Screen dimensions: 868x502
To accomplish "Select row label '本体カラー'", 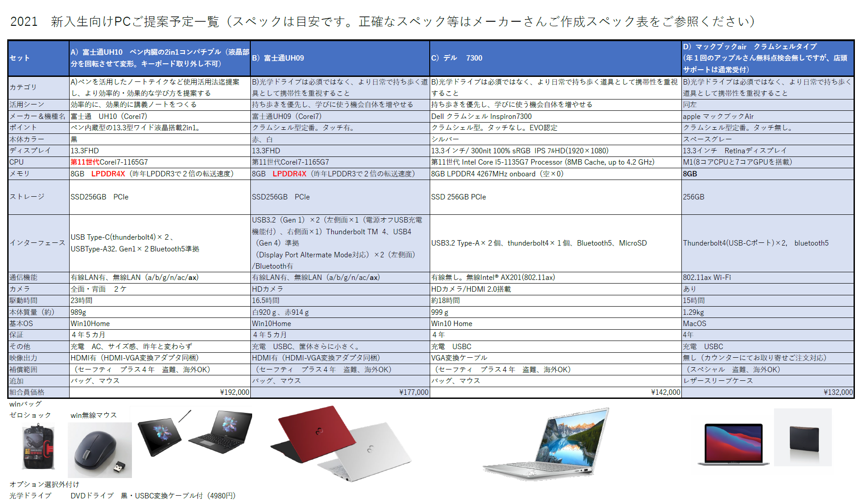I will pos(38,139).
